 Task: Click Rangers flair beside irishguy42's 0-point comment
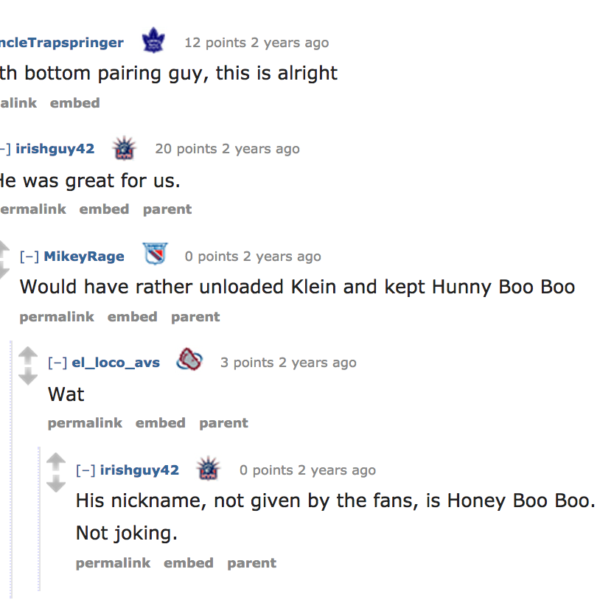209,469
